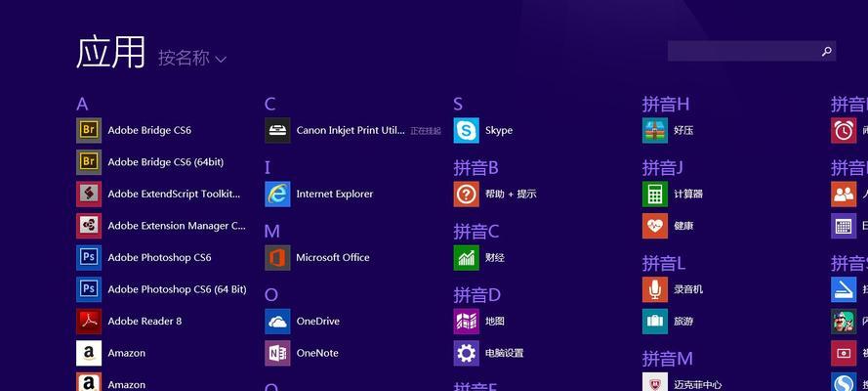868x391 pixels.
Task: Click the 拼音J group header
Action: coord(663,168)
